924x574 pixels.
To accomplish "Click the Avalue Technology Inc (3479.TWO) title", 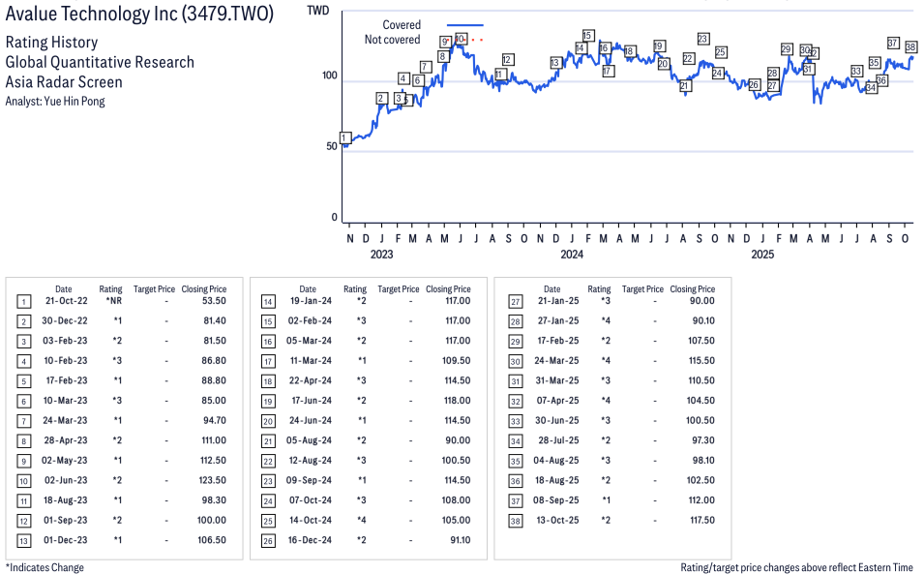I will pyautogui.click(x=139, y=15).
